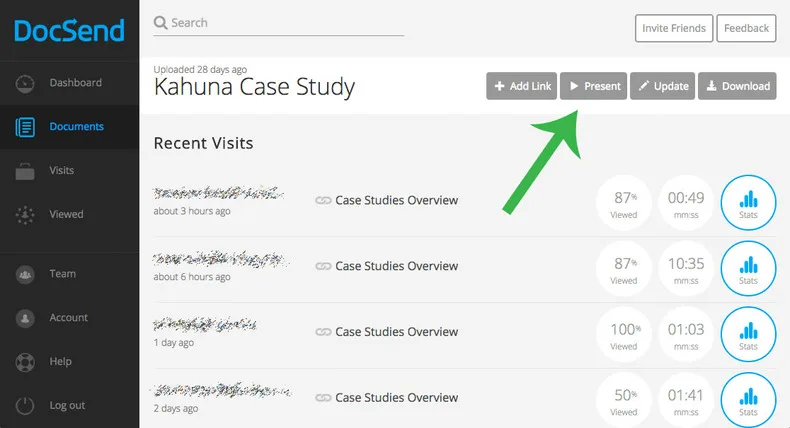Click the '2 days ago' timestamp
The width and height of the screenshot is (790, 428).
(x=176, y=408)
